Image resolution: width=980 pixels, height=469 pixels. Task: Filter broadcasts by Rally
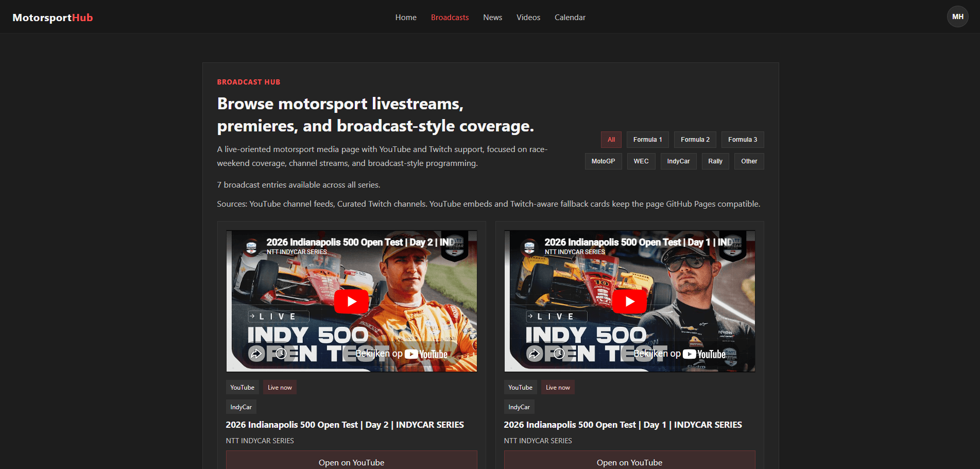(x=715, y=161)
